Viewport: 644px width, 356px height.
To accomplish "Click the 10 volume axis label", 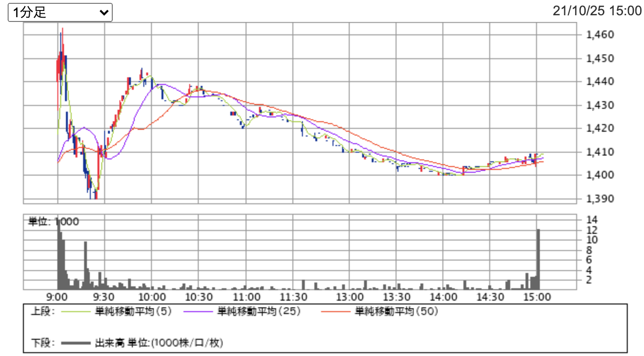I will [x=591, y=240].
